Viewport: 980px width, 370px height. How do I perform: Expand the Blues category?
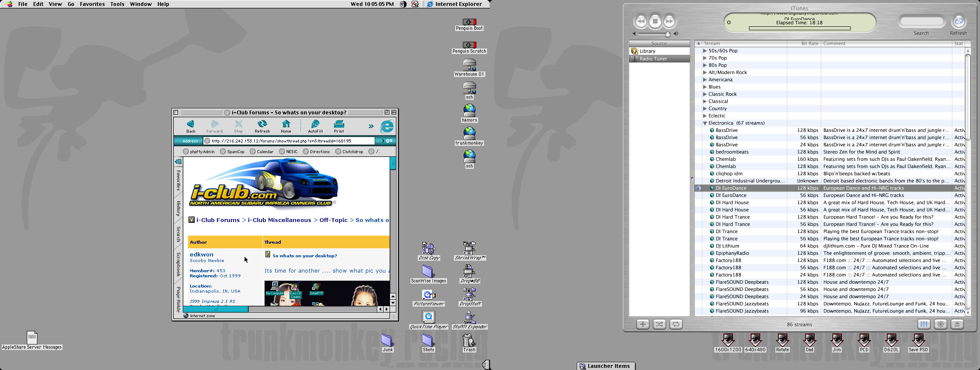pyautogui.click(x=705, y=87)
